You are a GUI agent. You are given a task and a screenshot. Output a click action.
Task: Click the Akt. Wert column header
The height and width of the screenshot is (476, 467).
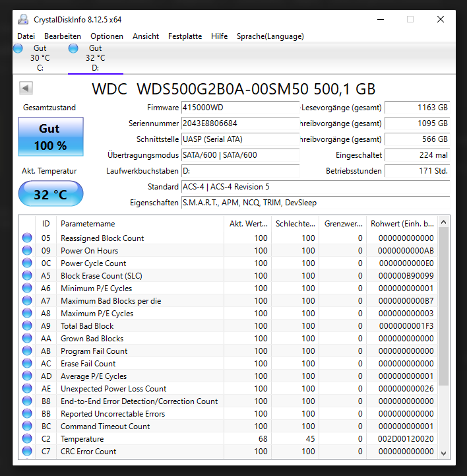click(248, 224)
